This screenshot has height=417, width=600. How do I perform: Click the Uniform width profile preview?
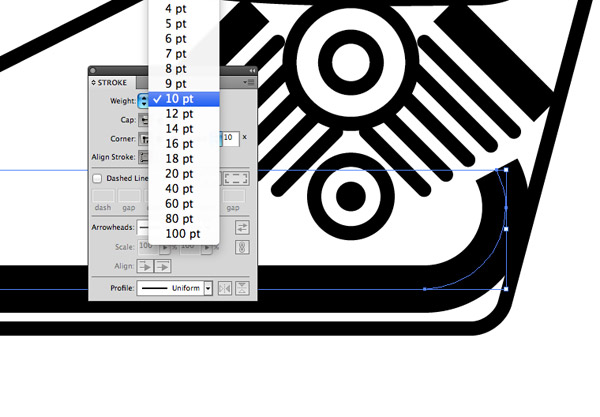(171, 288)
